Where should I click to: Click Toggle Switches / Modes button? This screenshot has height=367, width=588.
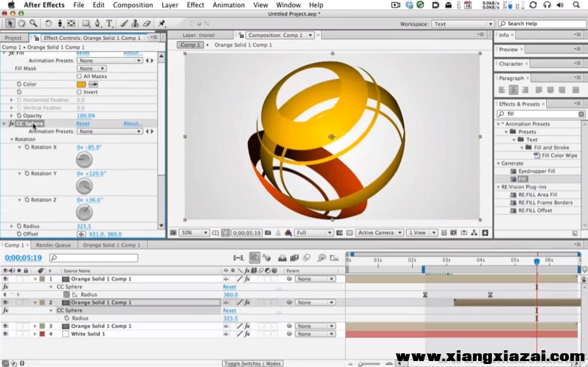pos(253,363)
